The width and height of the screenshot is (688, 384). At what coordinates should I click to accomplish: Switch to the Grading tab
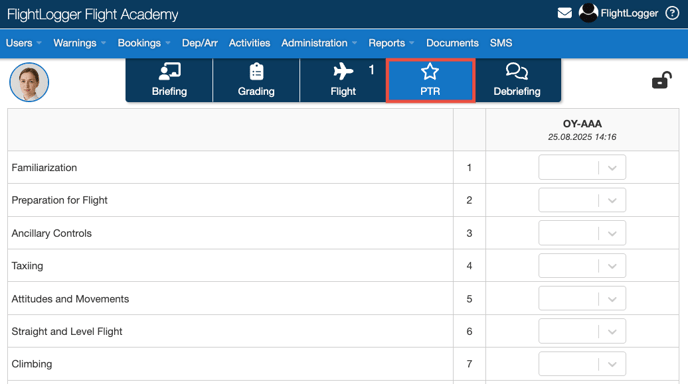click(256, 80)
